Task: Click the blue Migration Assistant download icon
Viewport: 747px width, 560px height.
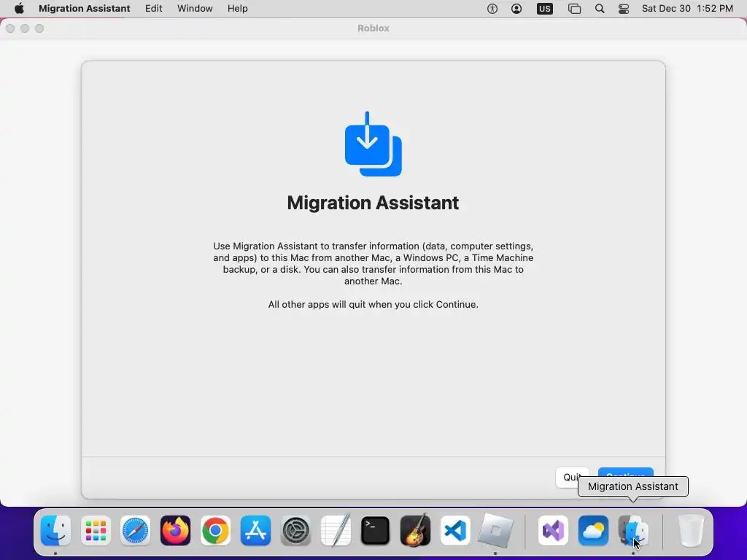Action: (x=373, y=144)
